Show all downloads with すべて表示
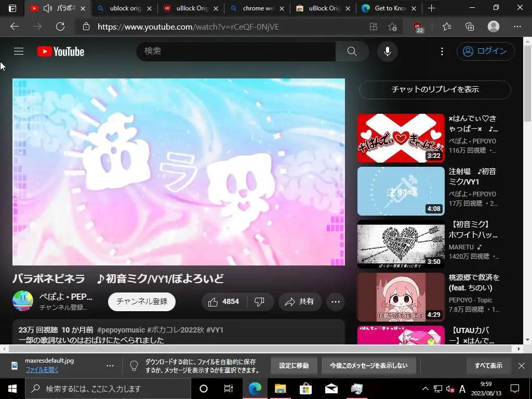The height and width of the screenshot is (399, 532). [488, 365]
